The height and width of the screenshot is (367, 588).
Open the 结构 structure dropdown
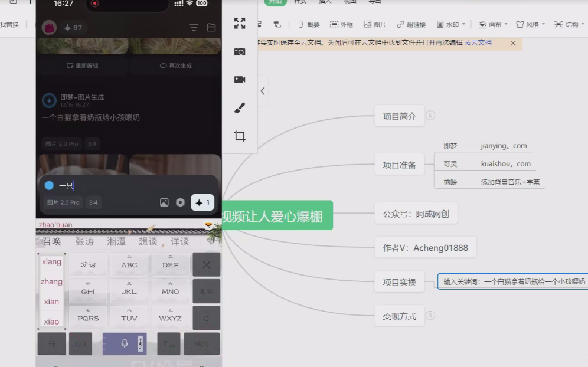(x=569, y=24)
